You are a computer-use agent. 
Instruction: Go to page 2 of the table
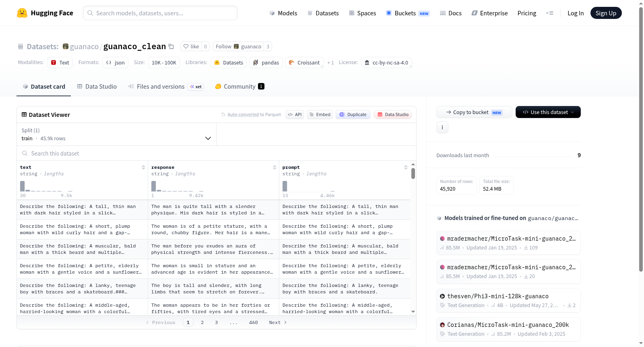click(x=202, y=322)
